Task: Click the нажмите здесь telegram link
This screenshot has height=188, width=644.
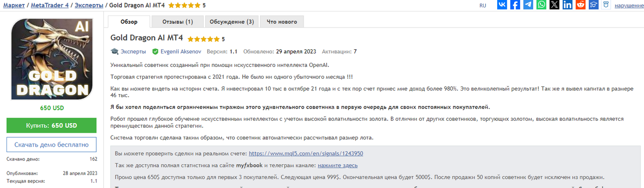Action: tap(337, 165)
